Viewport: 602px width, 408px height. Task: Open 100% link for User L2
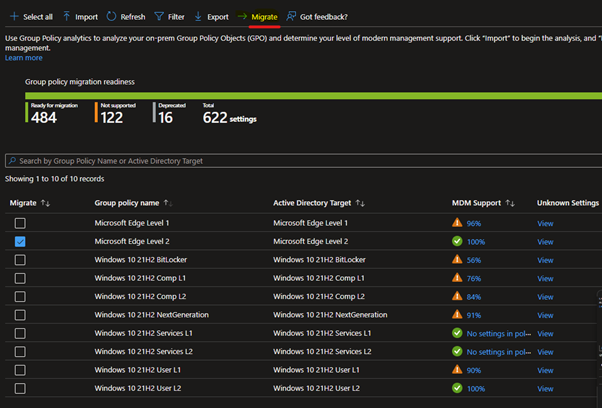tap(476, 389)
